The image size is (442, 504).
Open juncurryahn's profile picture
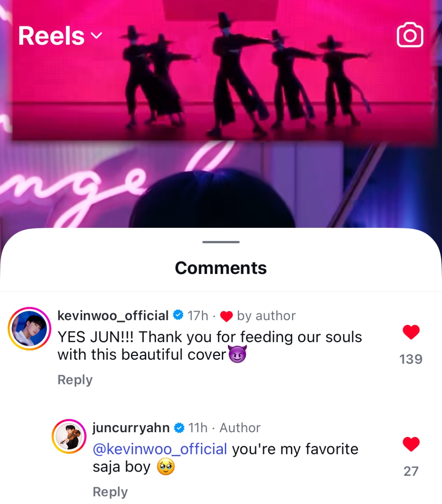point(69,436)
